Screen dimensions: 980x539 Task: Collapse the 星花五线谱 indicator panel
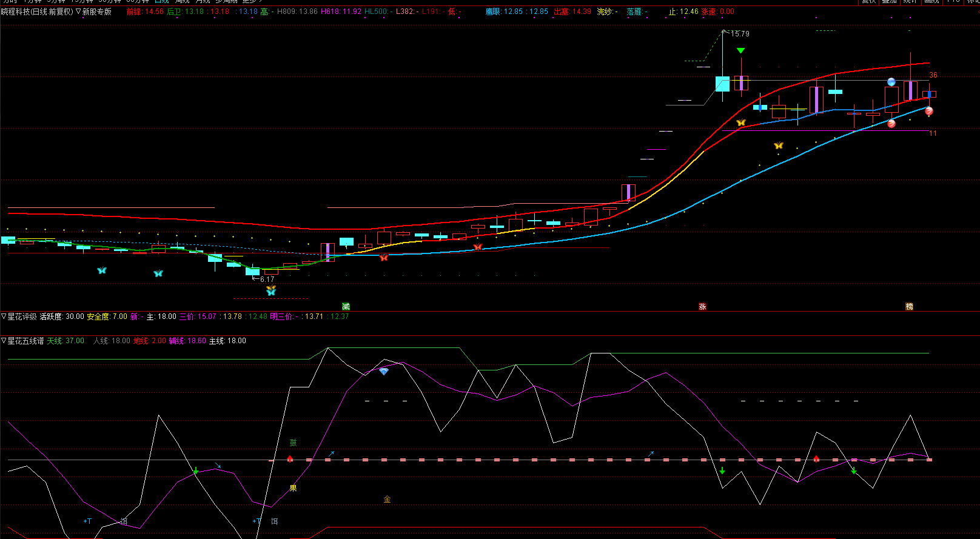pos(4,341)
